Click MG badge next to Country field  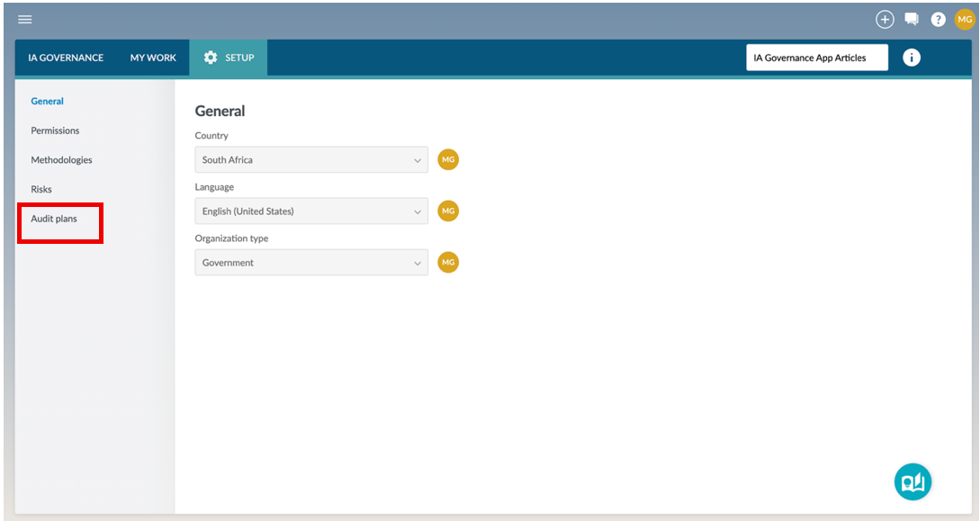pyautogui.click(x=448, y=159)
